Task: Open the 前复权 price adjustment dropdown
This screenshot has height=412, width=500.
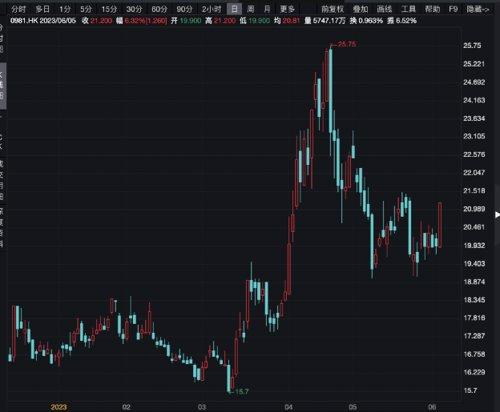Action: (332, 9)
